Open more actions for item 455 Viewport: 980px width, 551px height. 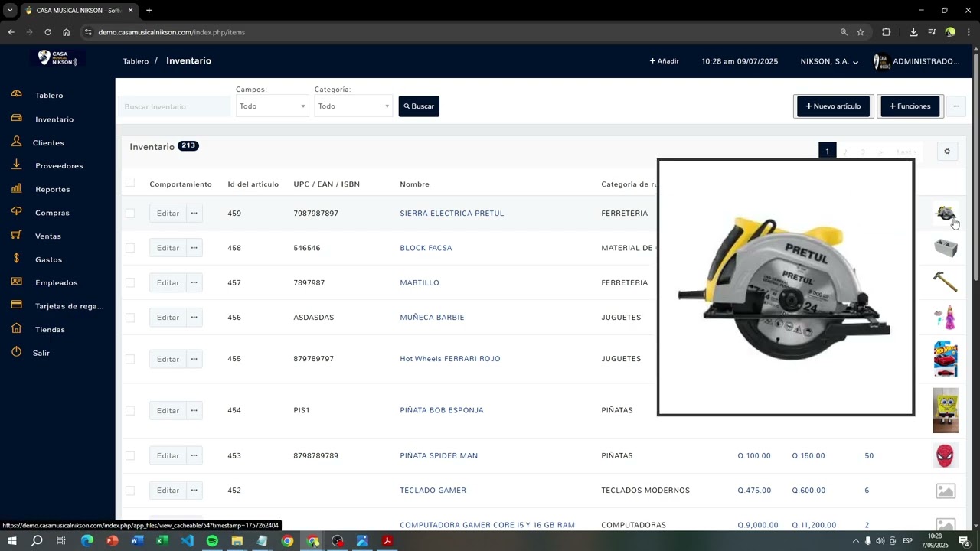tap(194, 359)
